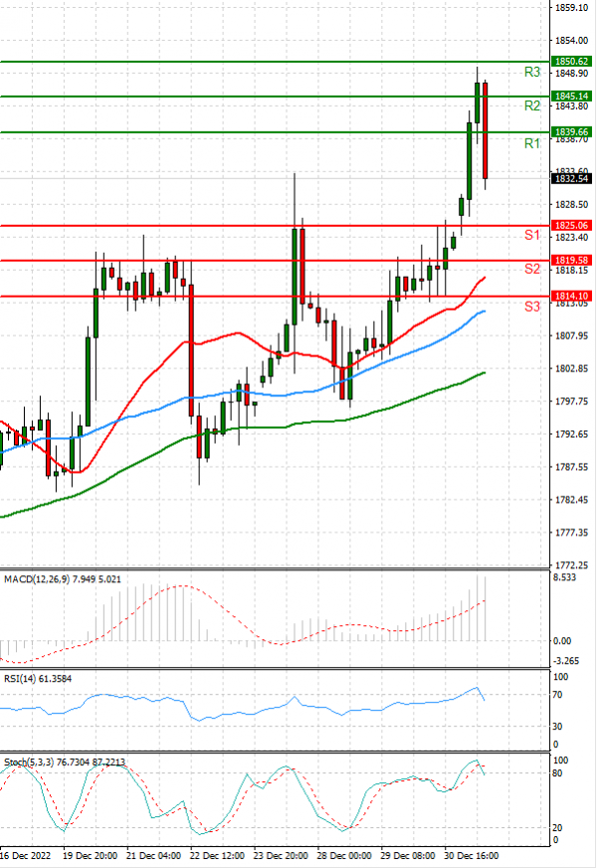Click the MACD(12,26,9) indicator title
597x868 pixels.
pos(62,579)
